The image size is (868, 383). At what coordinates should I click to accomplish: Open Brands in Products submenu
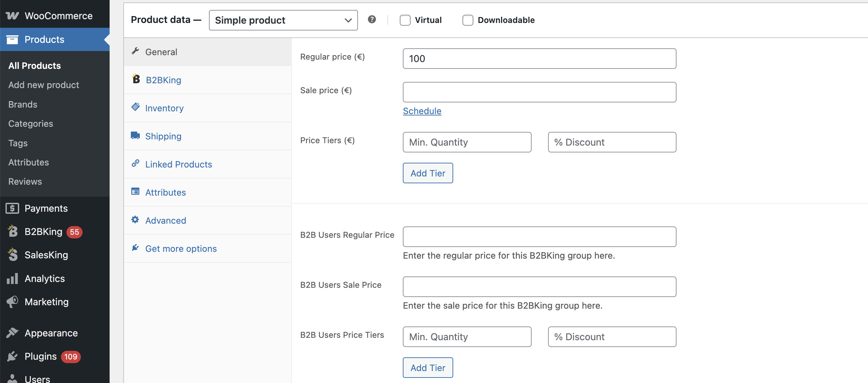pos(23,104)
